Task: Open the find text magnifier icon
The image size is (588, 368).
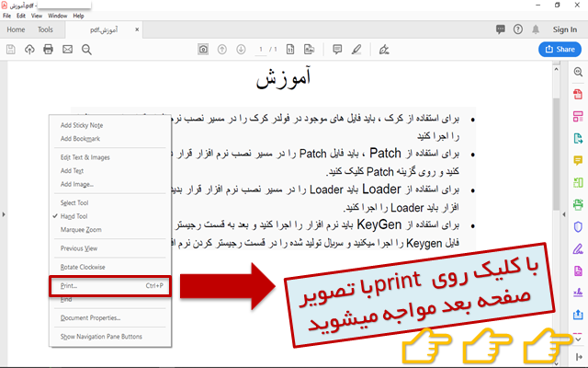Action: (86, 49)
